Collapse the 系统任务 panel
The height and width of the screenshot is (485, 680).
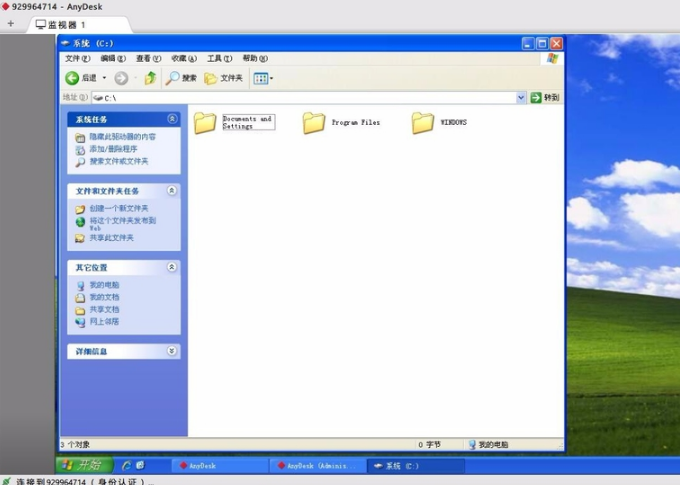[x=172, y=119]
